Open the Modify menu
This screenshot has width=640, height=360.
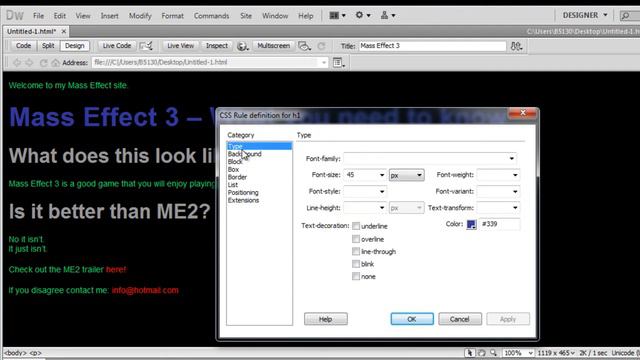(x=140, y=16)
